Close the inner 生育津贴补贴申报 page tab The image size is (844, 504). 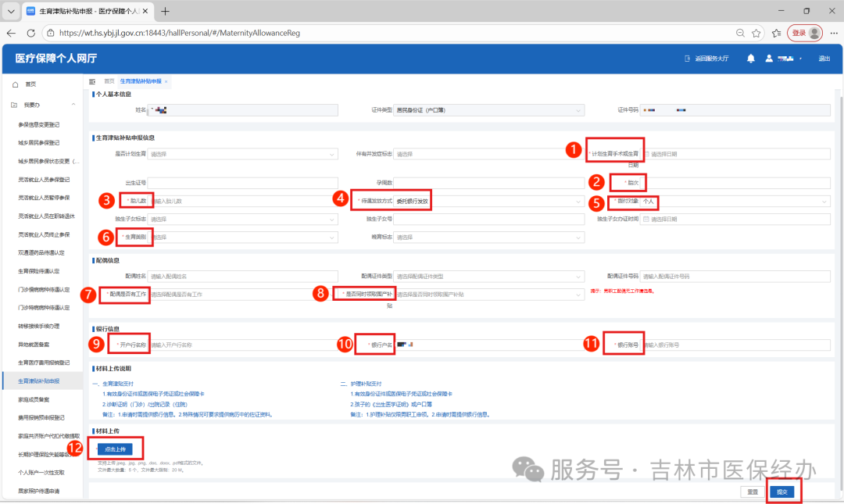point(166,81)
